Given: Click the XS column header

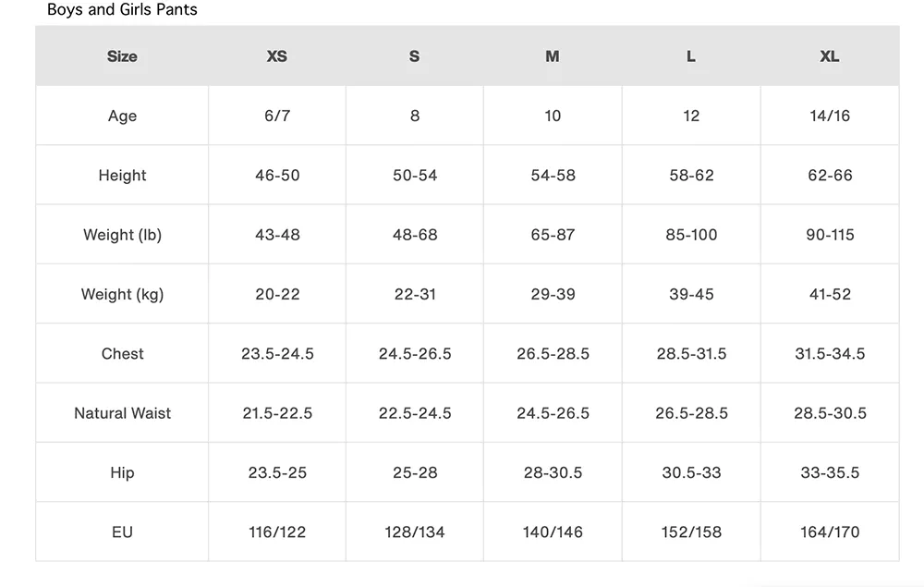Looking at the screenshot, I should [x=277, y=56].
